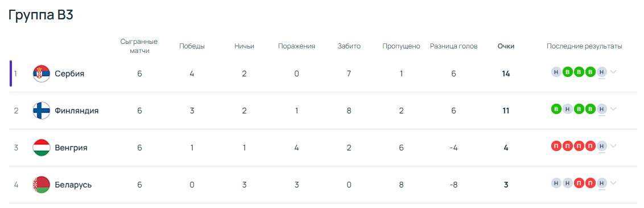Click the Serbia flag icon
Screen dimensions: 644x208
tap(42, 74)
